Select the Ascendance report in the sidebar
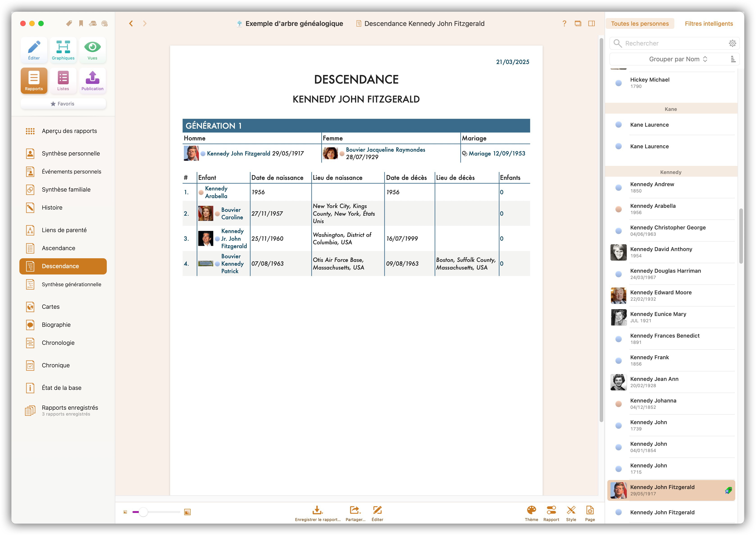Image resolution: width=756 pixels, height=535 pixels. (x=58, y=248)
